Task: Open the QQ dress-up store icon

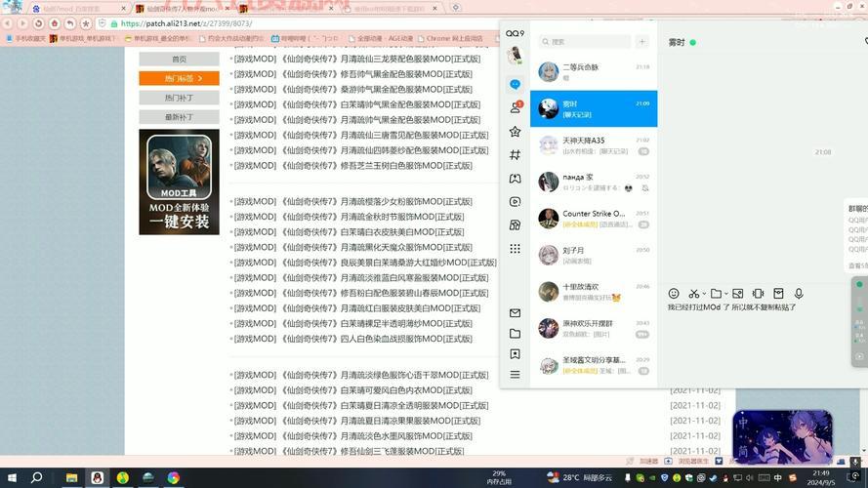Action: pos(515,224)
